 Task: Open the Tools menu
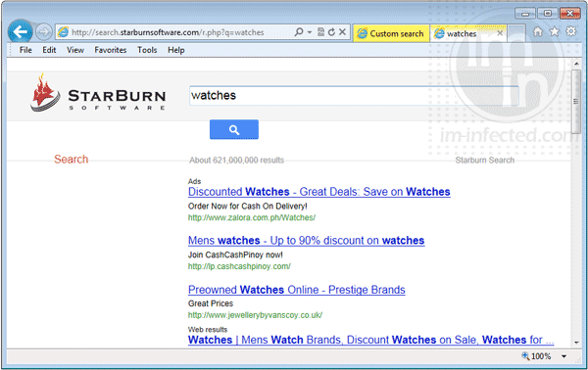pos(147,50)
